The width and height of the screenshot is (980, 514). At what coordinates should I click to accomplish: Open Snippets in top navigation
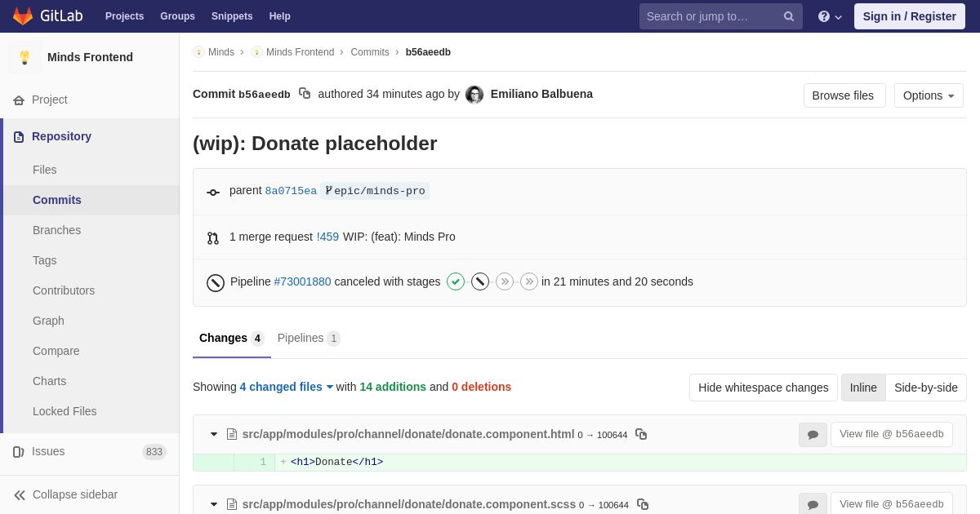[232, 16]
